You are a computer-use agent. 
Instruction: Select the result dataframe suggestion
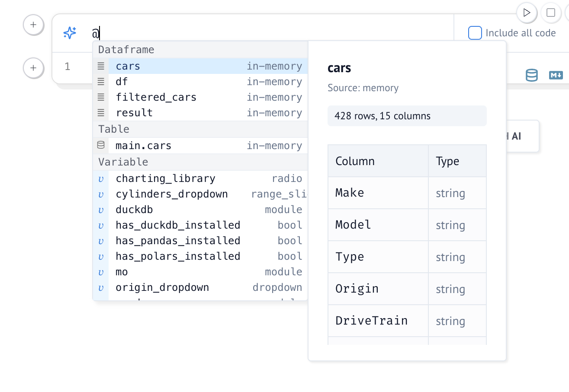pos(200,113)
